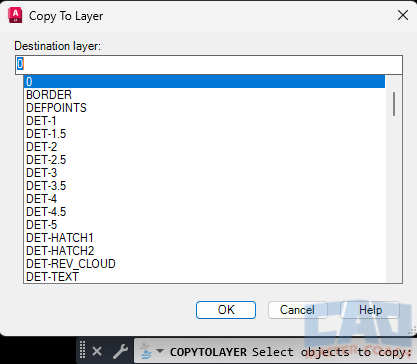Close the command line with X icon
The width and height of the screenshot is (417, 364).
[97, 351]
